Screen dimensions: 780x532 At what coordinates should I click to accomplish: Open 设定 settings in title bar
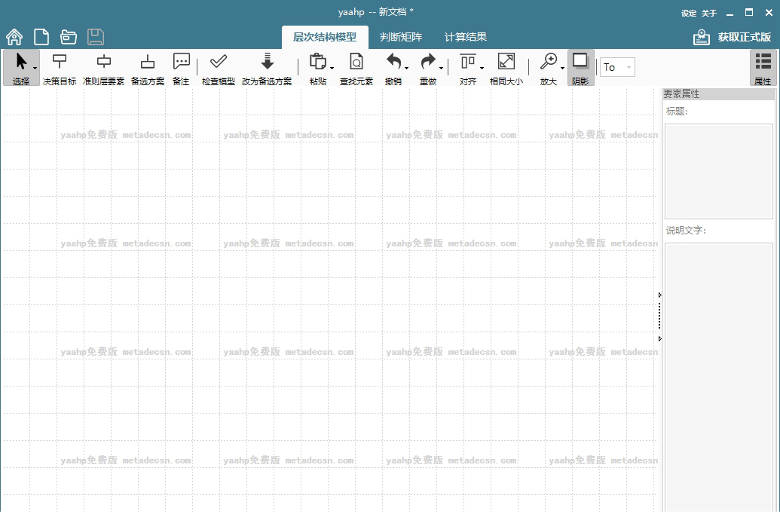688,14
